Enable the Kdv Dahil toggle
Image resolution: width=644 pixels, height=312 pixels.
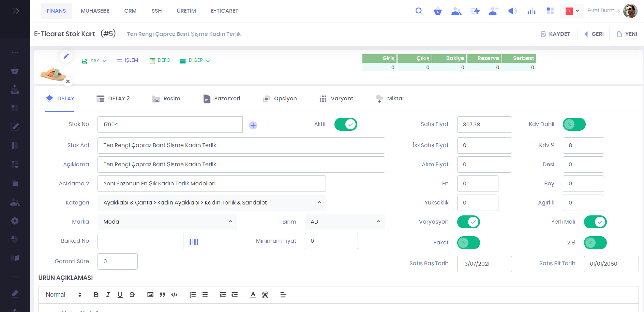tap(574, 124)
